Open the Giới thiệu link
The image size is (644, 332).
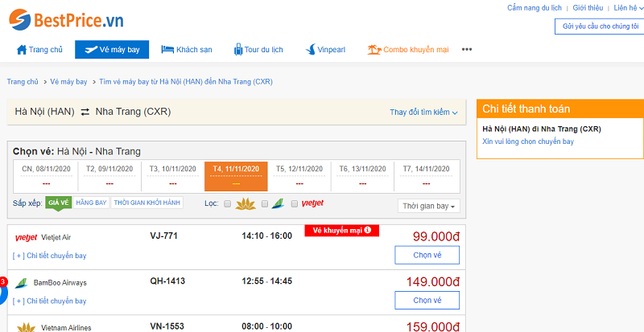click(588, 8)
